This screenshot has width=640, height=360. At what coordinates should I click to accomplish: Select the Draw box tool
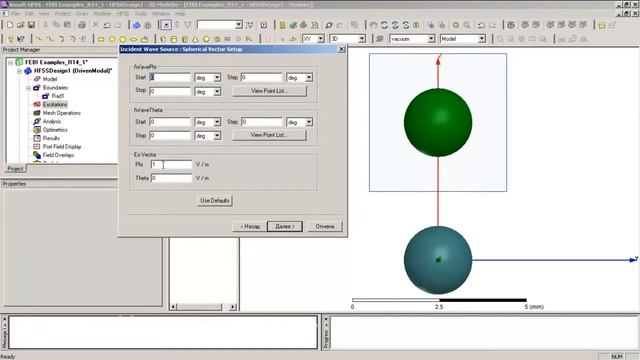point(163,39)
